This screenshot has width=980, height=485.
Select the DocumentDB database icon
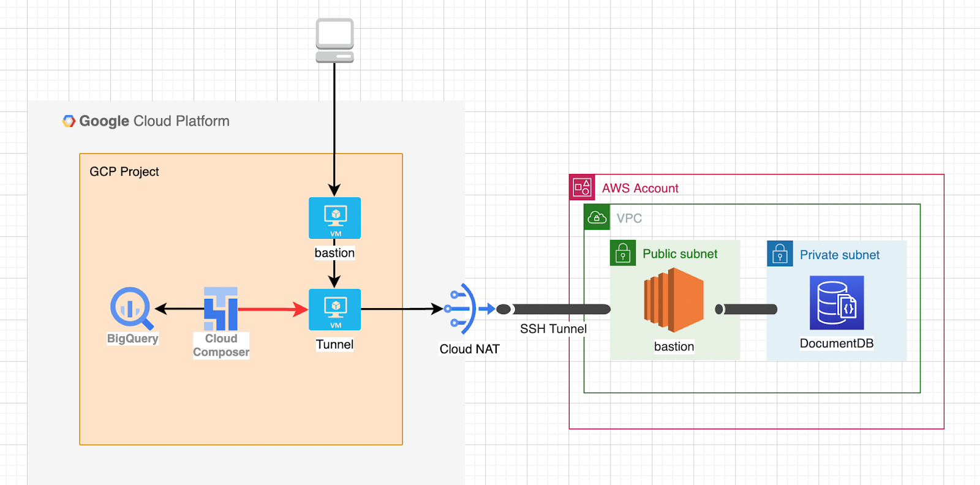[x=837, y=303]
